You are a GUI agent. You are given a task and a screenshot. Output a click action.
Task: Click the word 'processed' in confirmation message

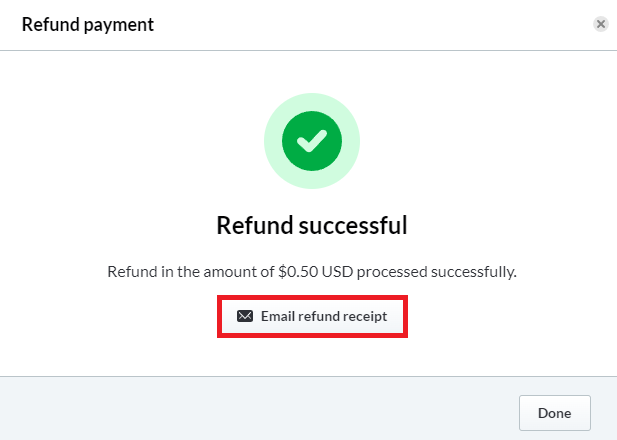point(392,272)
